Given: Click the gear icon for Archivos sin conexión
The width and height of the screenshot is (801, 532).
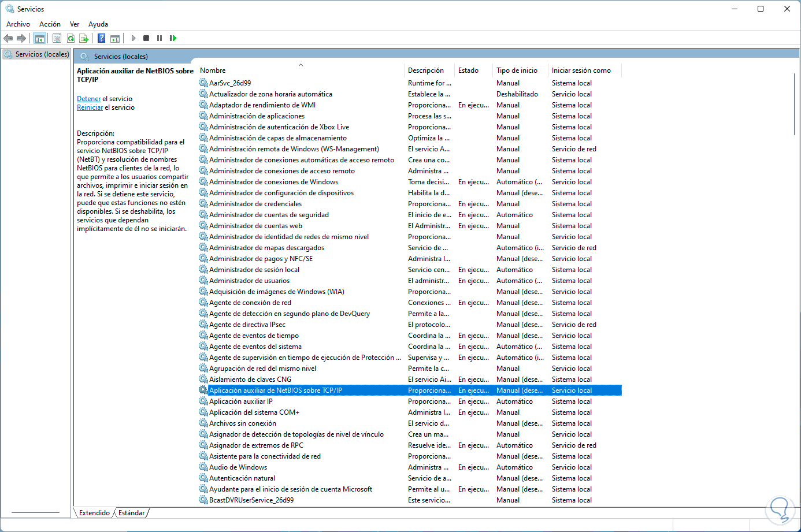Looking at the screenshot, I should 203,423.
